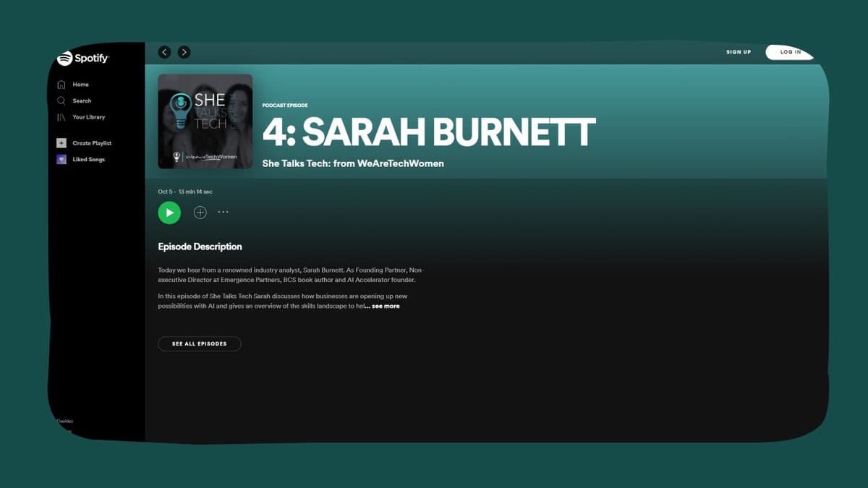The image size is (868, 488).
Task: Click the Oct 5 · 13 min 14 sec text
Action: 185,192
